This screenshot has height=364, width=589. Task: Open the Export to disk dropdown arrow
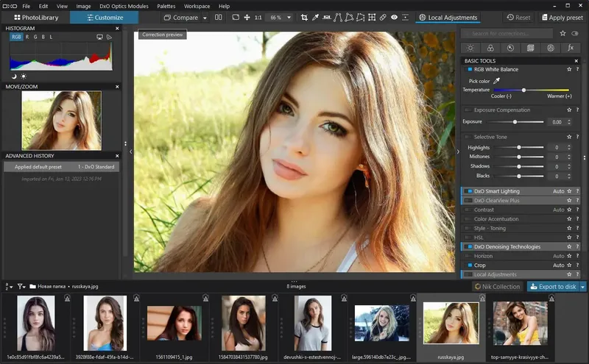tap(583, 287)
